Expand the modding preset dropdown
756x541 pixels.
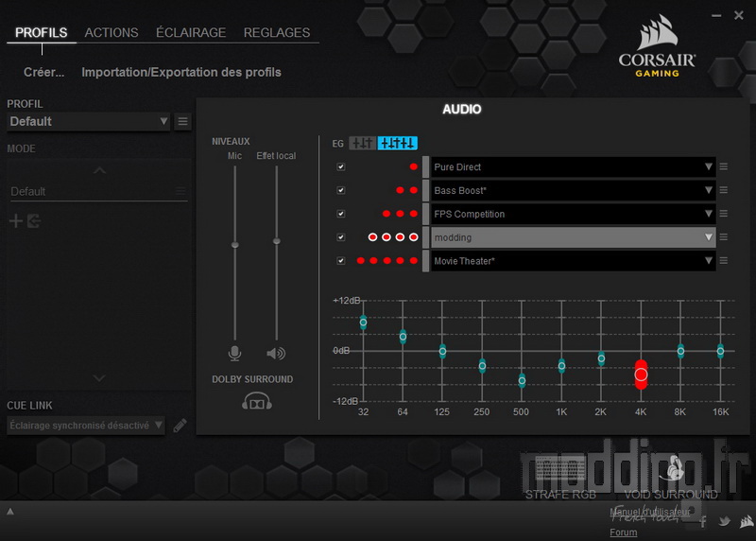[x=574, y=237]
